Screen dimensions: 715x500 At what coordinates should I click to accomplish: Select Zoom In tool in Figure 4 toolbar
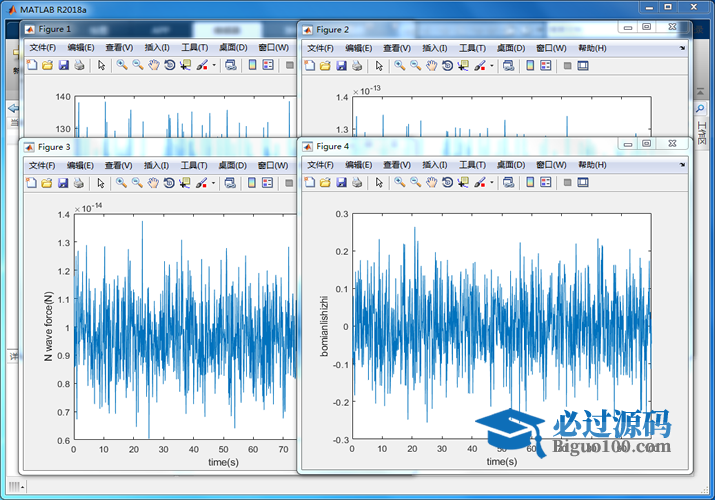coord(399,182)
